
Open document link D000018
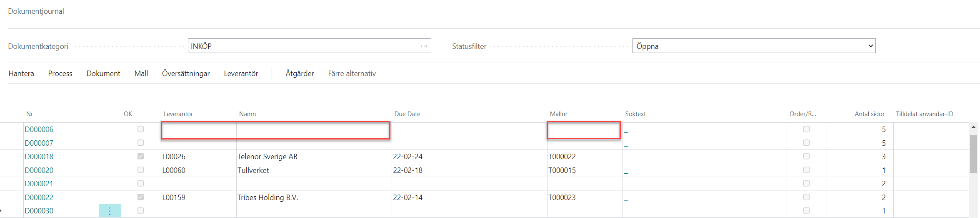click(39, 157)
